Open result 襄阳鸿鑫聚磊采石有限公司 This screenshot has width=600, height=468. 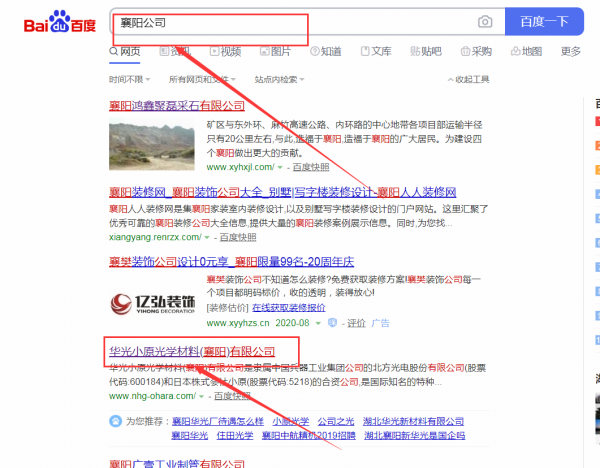coord(177,106)
